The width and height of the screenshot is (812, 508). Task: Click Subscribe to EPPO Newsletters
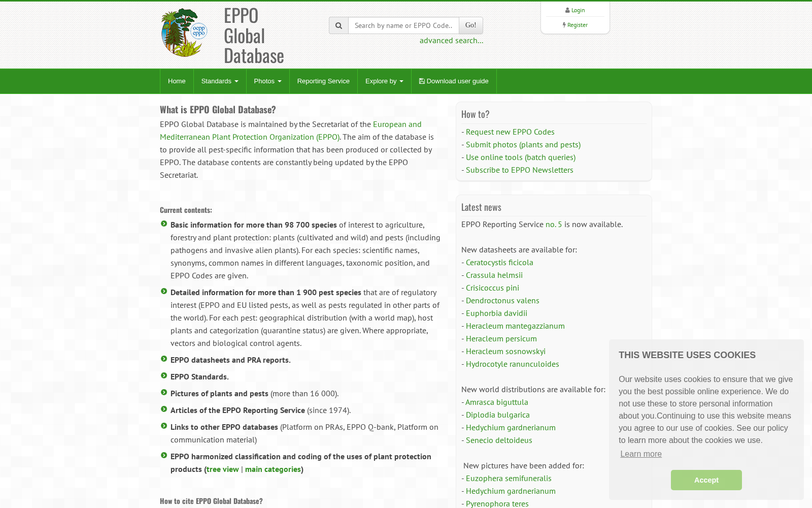520,170
